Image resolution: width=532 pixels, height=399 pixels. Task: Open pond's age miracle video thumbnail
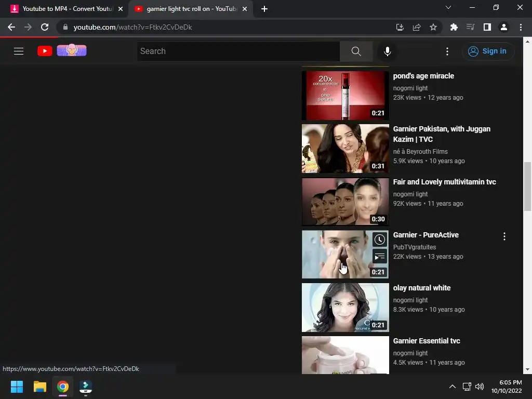(345, 96)
